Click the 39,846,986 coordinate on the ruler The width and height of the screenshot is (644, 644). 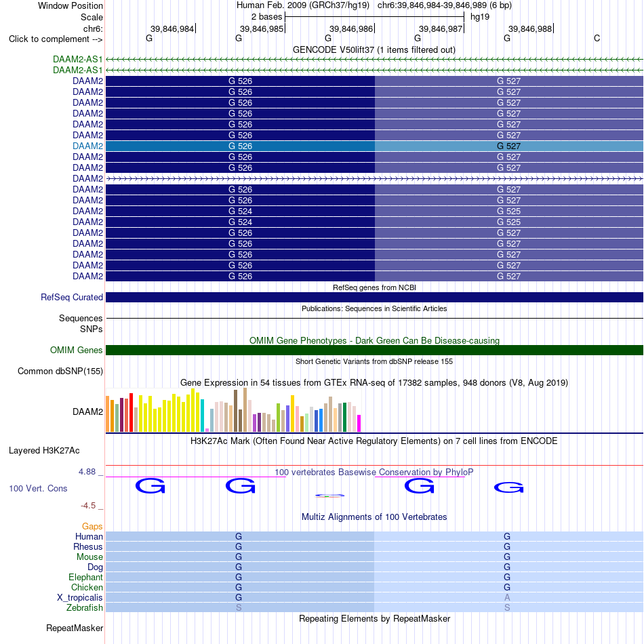pyautogui.click(x=350, y=28)
